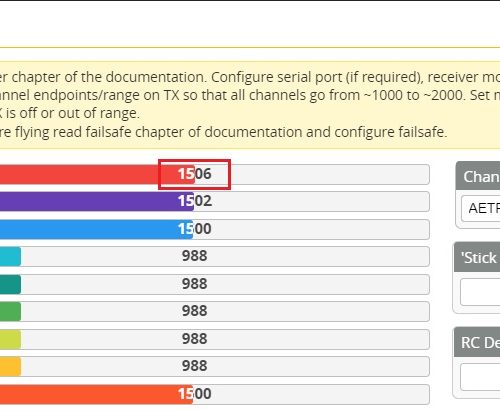The height and width of the screenshot is (411, 500).
Task: Click the 'Stick panel header
Action: [x=477, y=257]
